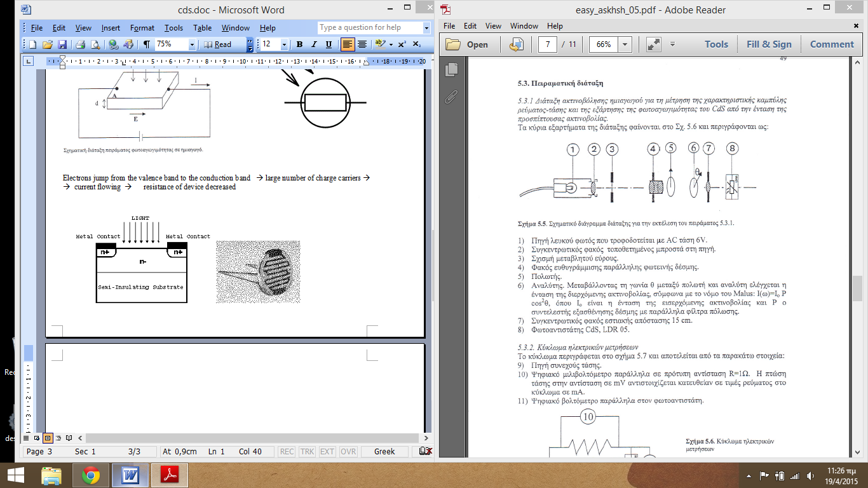
Task: Show attachments paperclip panel in Reader
Action: pos(452,97)
